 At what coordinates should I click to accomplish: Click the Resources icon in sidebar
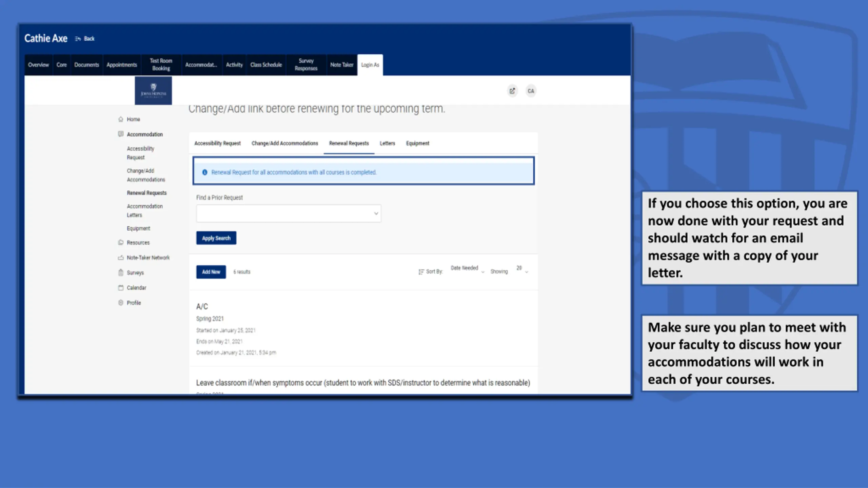point(120,243)
